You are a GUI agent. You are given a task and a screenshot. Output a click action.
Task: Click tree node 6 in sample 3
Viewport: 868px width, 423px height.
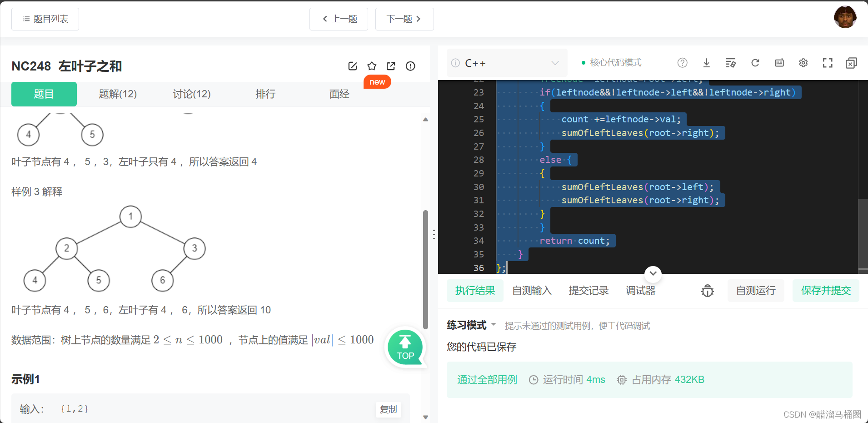point(163,280)
